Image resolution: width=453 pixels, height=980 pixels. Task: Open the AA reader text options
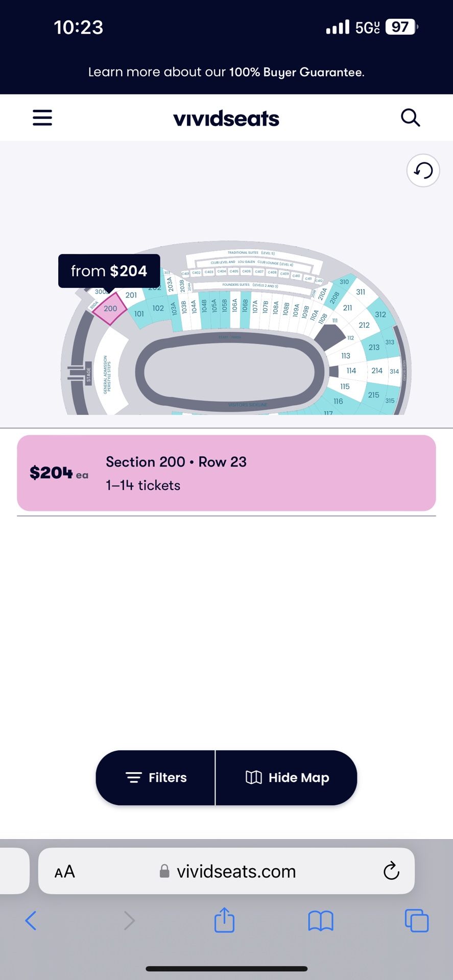coord(65,871)
